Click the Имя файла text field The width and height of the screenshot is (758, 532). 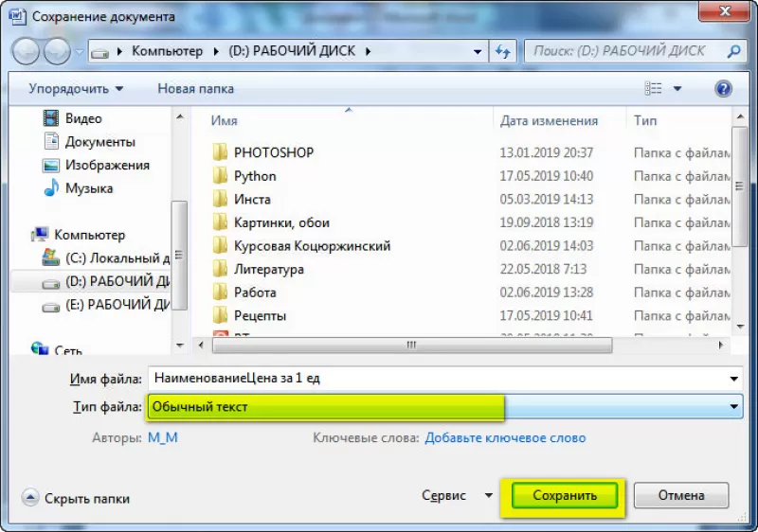pyautogui.click(x=438, y=378)
